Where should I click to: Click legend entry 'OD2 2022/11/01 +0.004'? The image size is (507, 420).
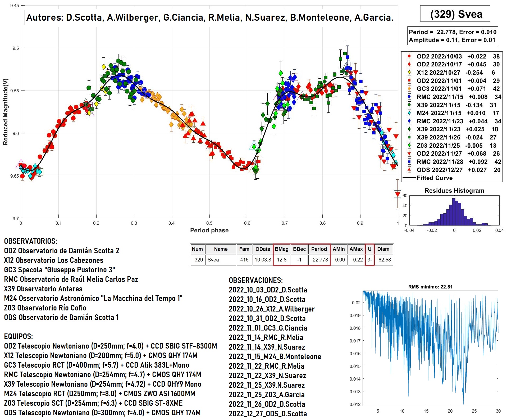pyautogui.click(x=453, y=81)
